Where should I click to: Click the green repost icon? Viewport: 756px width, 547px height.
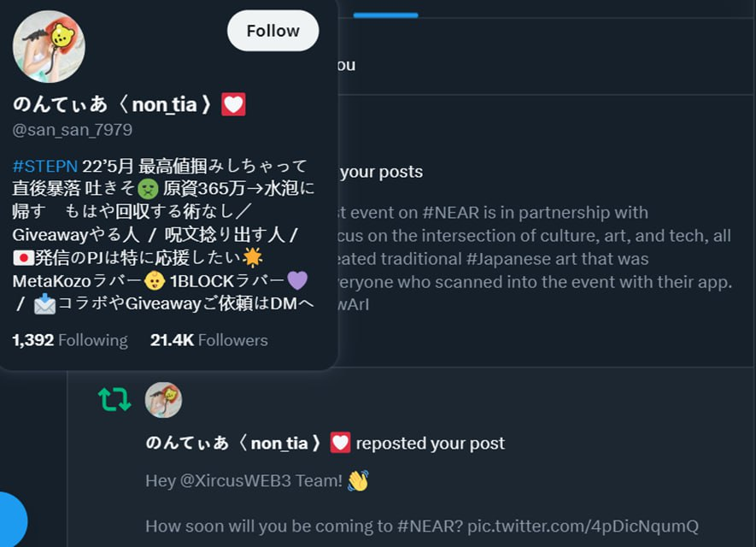[114, 399]
